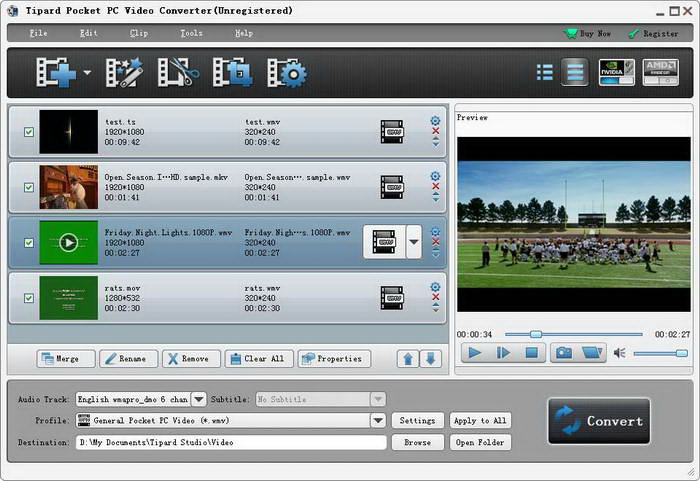
Task: Click the Remove button
Action: coord(192,359)
